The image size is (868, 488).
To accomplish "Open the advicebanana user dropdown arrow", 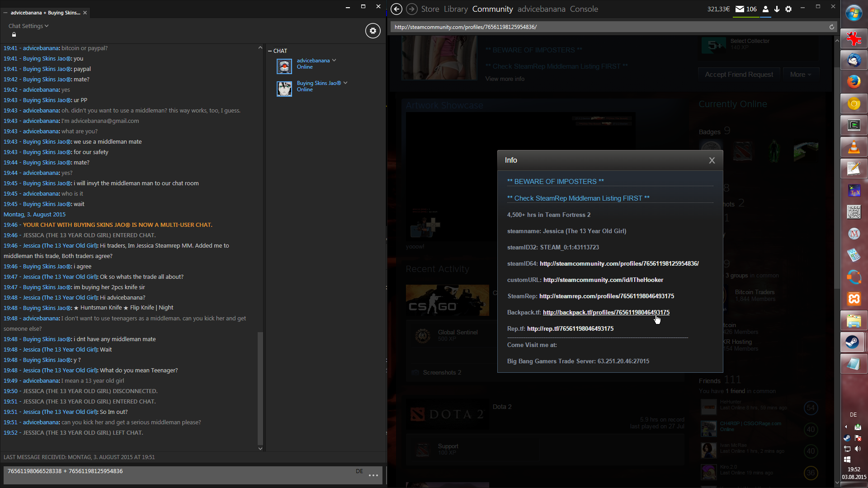I will (334, 60).
